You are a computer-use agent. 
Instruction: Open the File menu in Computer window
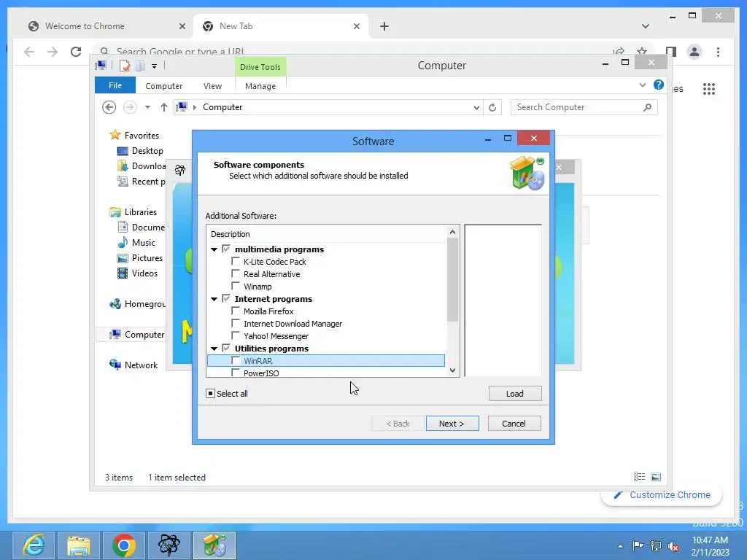(115, 85)
